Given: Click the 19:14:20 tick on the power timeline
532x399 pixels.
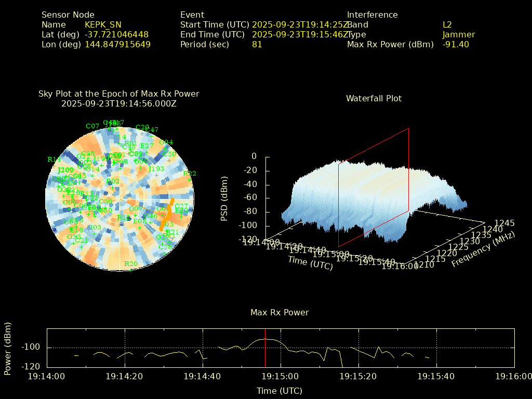Looking at the screenshot, I should [125, 376].
